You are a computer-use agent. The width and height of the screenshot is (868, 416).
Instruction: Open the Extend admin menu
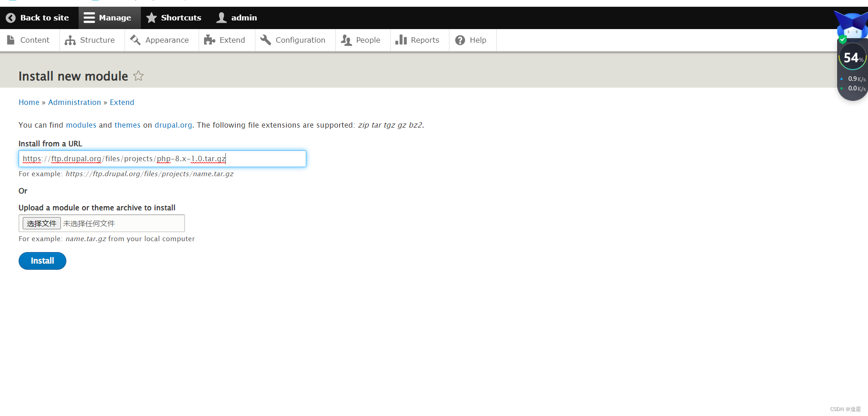(x=227, y=40)
